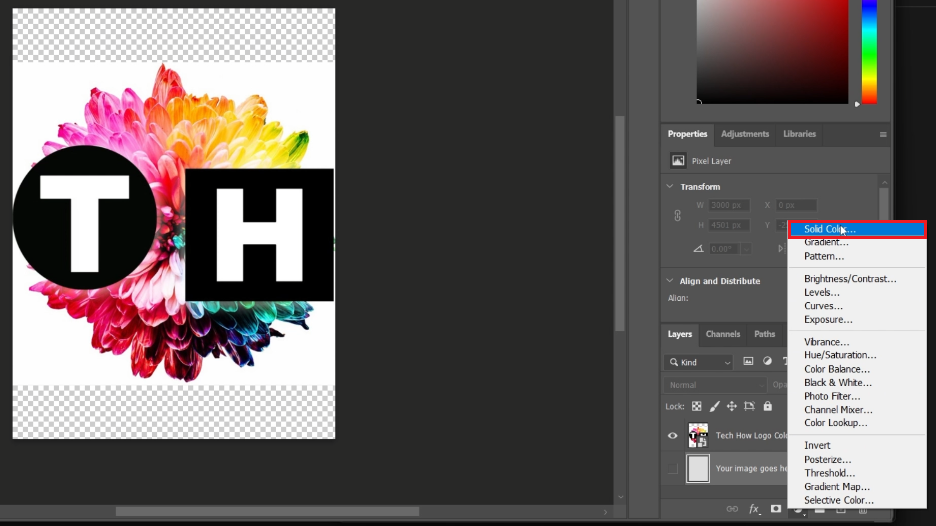The height and width of the screenshot is (526, 936).
Task: Lock all padlock icon
Action: tap(768, 407)
